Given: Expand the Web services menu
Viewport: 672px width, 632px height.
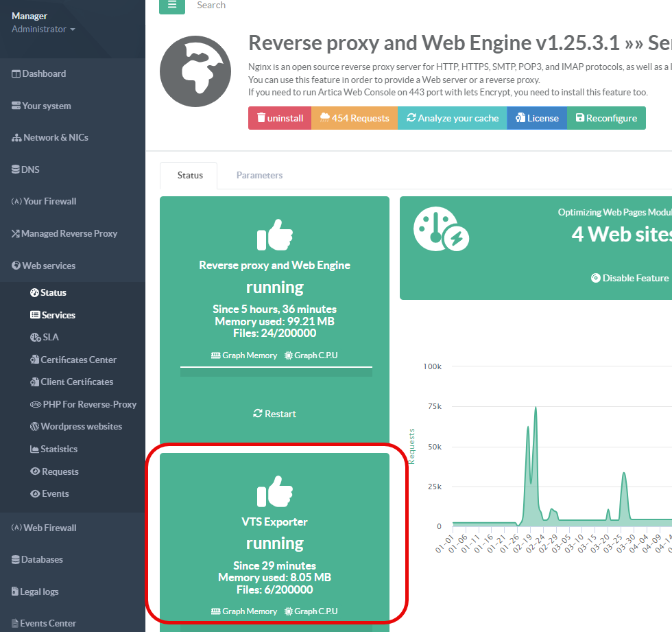Looking at the screenshot, I should point(49,266).
